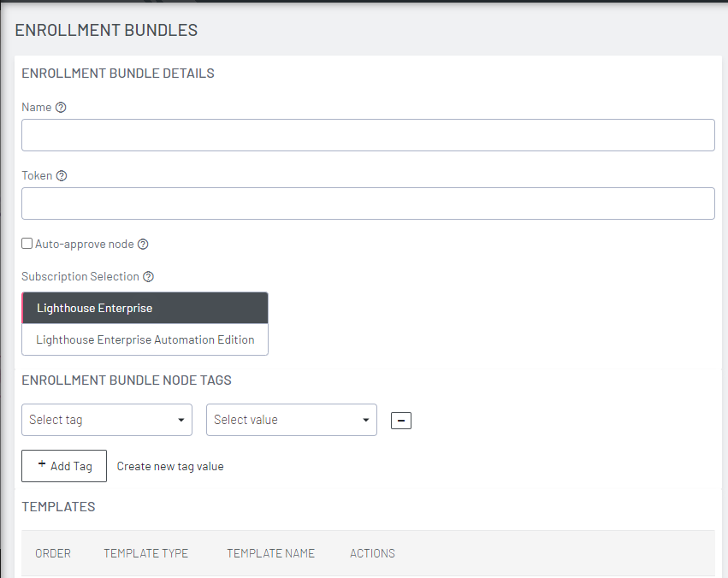728x578 pixels.
Task: Focus the Token input field
Action: click(368, 203)
